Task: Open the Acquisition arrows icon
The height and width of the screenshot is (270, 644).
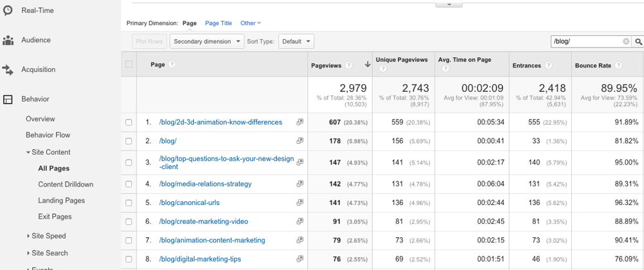Action: coord(7,69)
